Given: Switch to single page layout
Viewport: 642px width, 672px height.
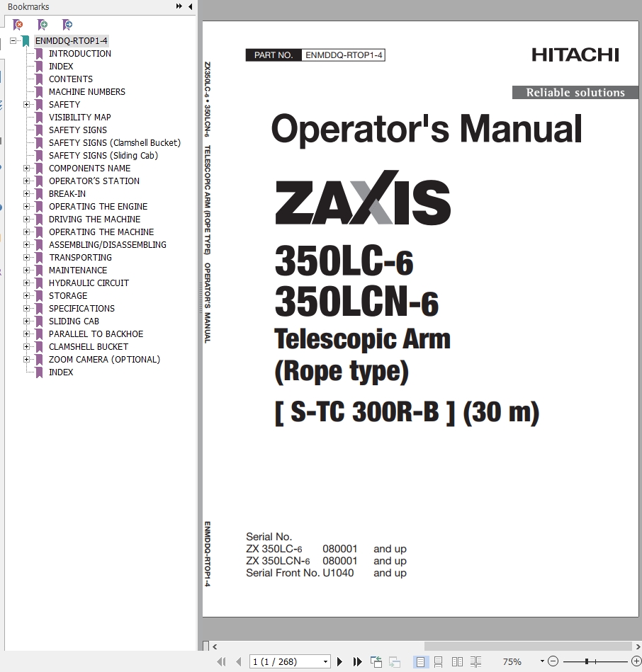Looking at the screenshot, I should pos(420,661).
